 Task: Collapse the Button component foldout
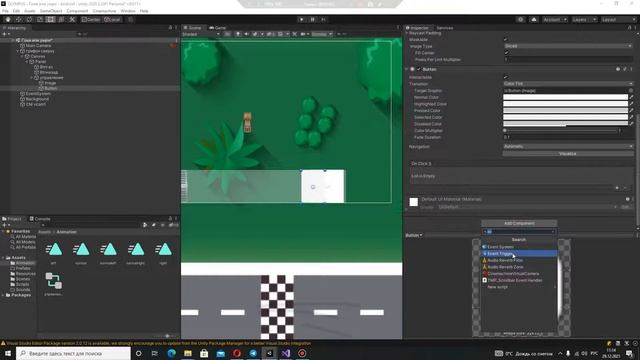pyautogui.click(x=407, y=69)
